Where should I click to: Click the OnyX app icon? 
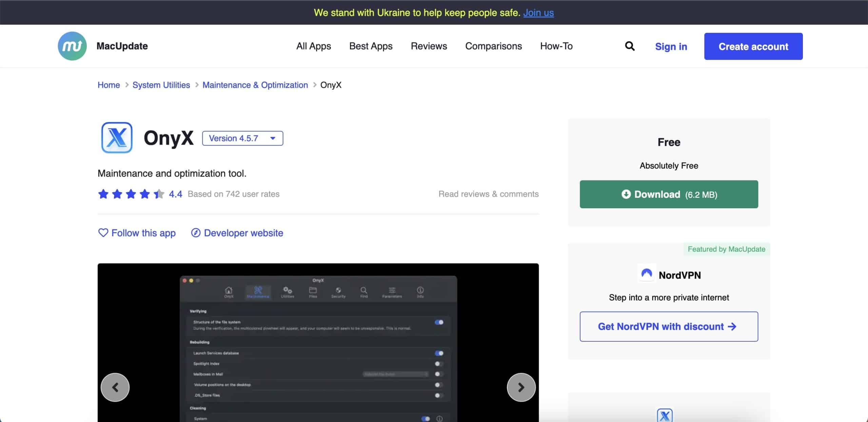(x=117, y=138)
